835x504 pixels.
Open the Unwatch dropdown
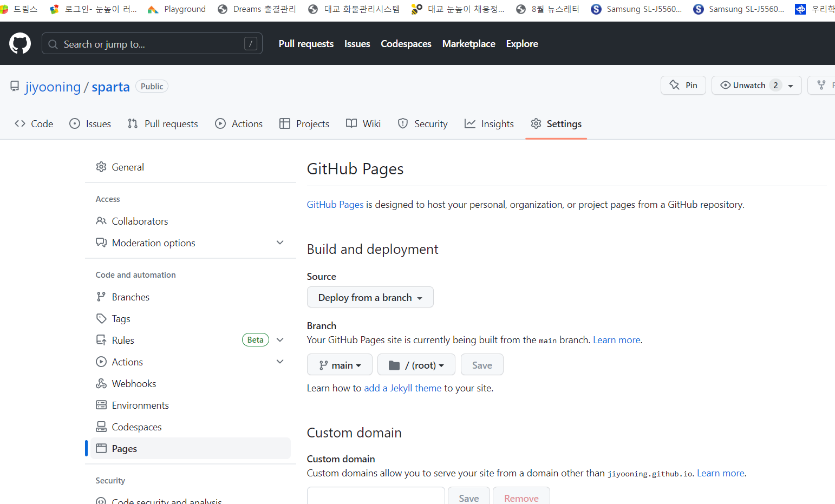(x=756, y=86)
